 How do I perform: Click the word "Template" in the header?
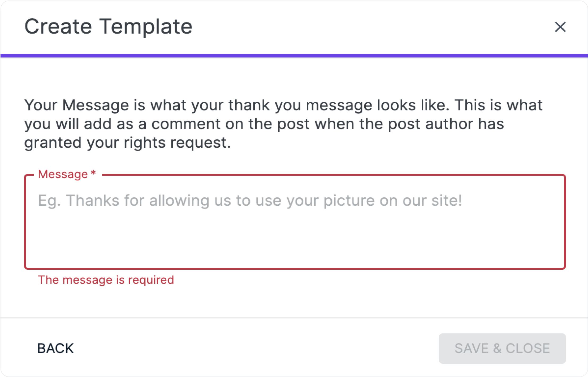pyautogui.click(x=146, y=27)
